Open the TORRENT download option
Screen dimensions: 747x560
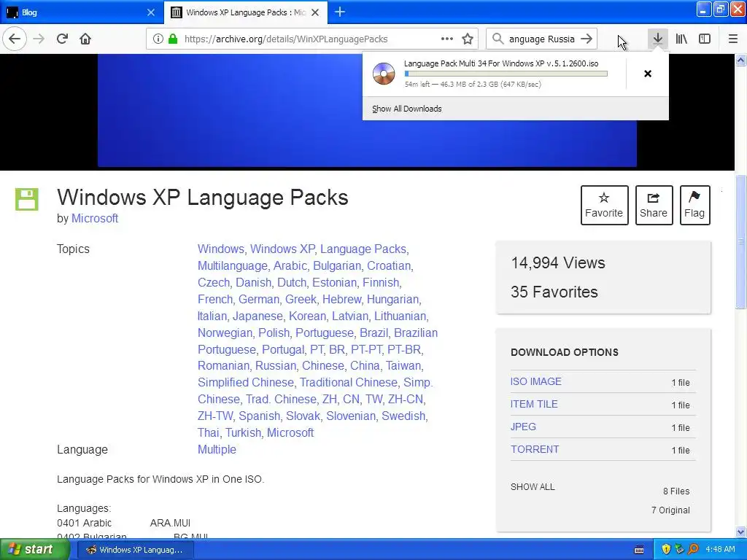coord(535,449)
